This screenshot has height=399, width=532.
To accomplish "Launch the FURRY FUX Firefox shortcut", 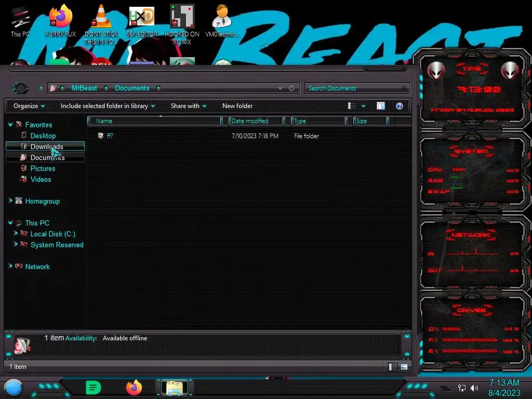I will pyautogui.click(x=61, y=21).
